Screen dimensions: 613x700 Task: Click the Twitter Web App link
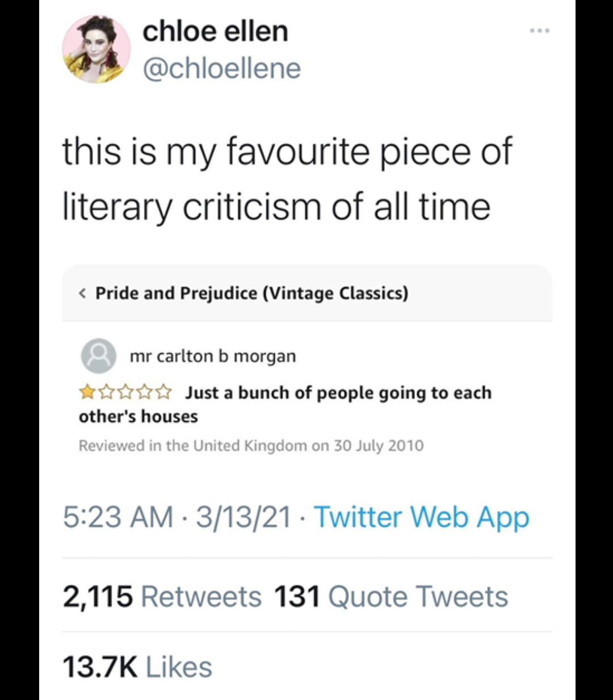pos(421,517)
